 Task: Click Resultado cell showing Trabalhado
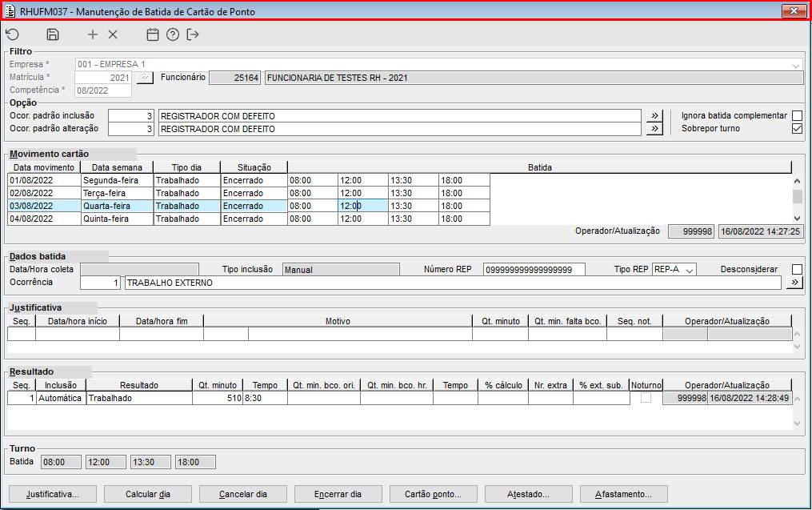139,398
